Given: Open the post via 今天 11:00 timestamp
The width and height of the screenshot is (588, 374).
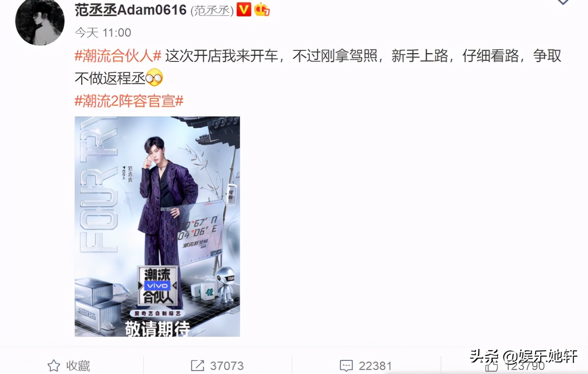Looking at the screenshot, I should coord(103,33).
